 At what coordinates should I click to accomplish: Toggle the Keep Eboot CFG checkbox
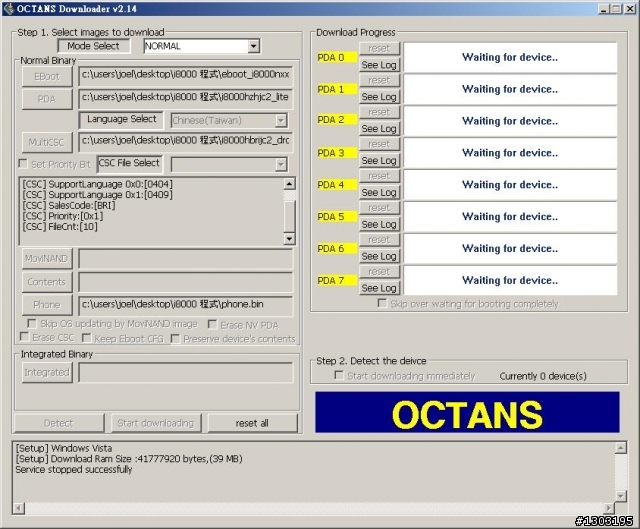pos(86,338)
